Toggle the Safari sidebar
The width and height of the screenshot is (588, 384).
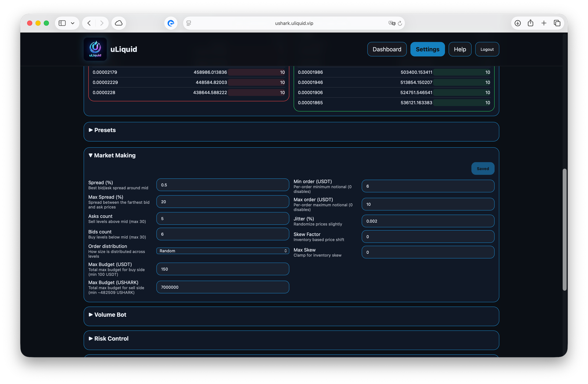click(x=62, y=23)
